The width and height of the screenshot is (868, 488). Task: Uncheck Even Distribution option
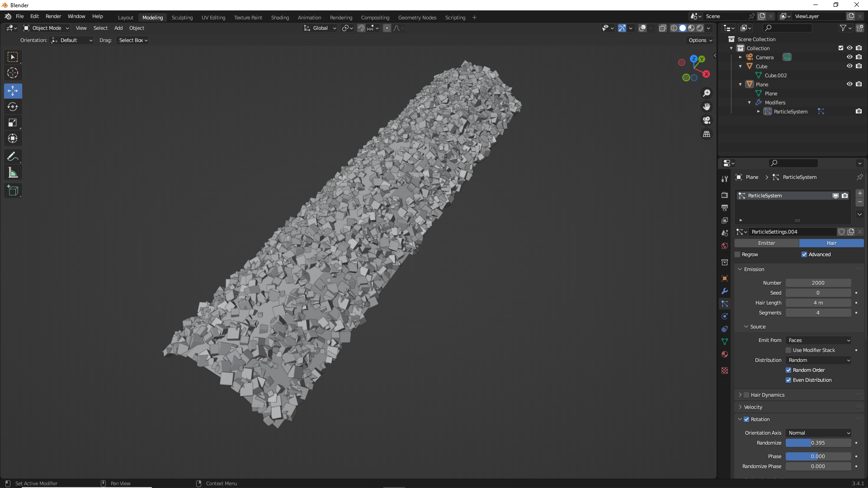(788, 380)
